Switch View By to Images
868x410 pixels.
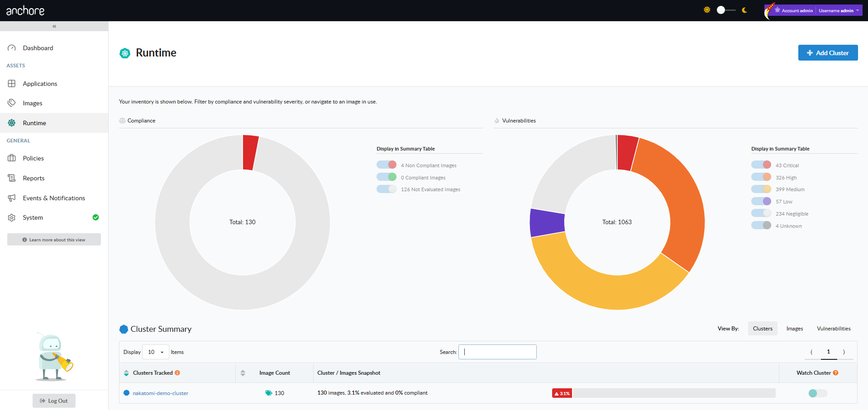795,329
